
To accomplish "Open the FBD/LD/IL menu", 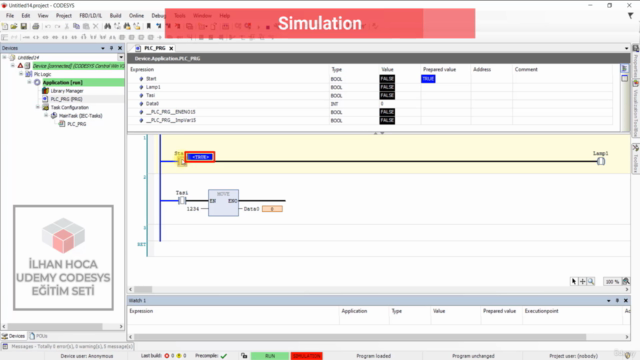I will (x=91, y=16).
